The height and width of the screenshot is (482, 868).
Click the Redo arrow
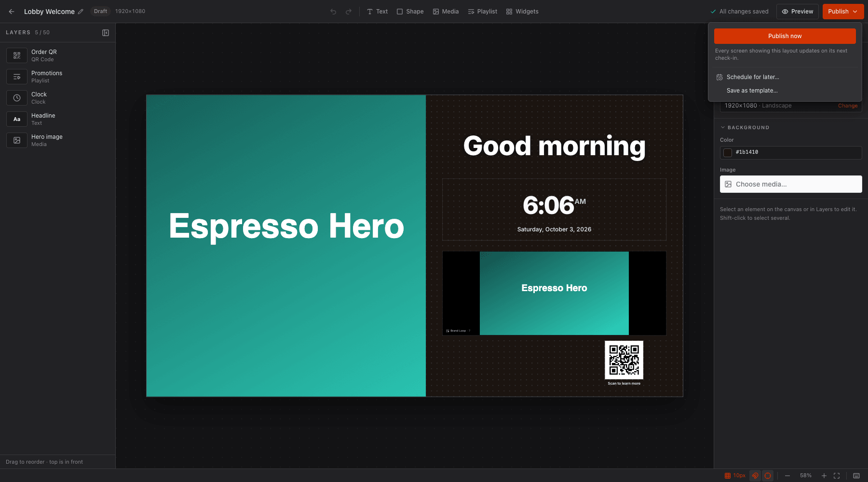coord(349,12)
